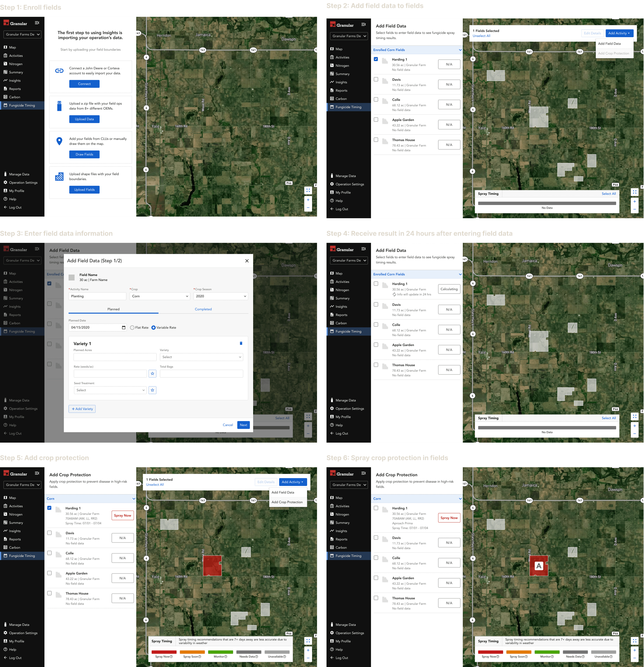This screenshot has width=644, height=667.
Task: Click the link icon above Connect button
Action: [x=59, y=71]
